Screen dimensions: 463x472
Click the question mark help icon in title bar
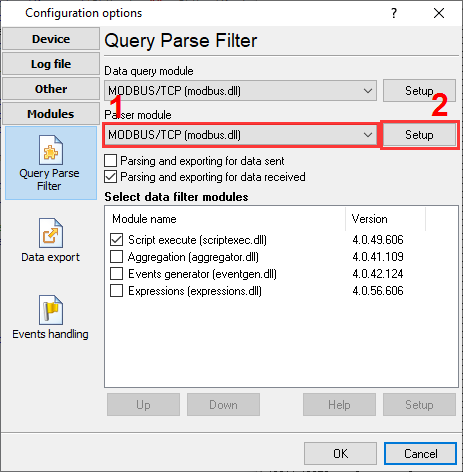pyautogui.click(x=394, y=13)
